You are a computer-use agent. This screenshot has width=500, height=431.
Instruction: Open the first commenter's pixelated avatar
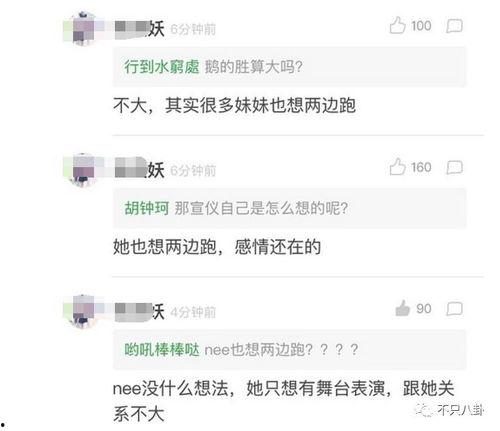coord(83,29)
